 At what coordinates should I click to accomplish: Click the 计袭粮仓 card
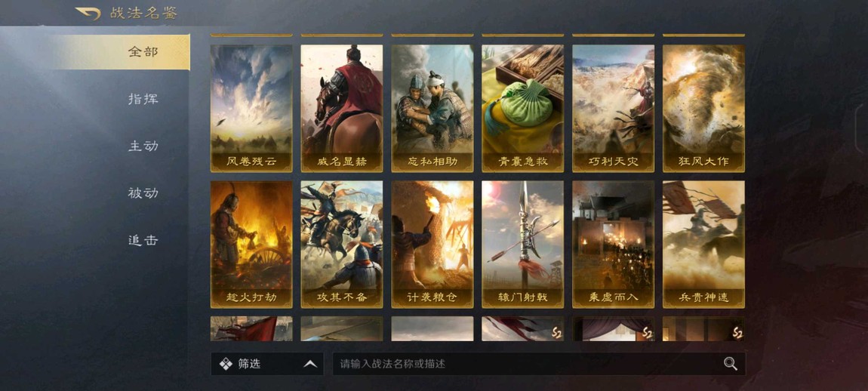click(432, 245)
